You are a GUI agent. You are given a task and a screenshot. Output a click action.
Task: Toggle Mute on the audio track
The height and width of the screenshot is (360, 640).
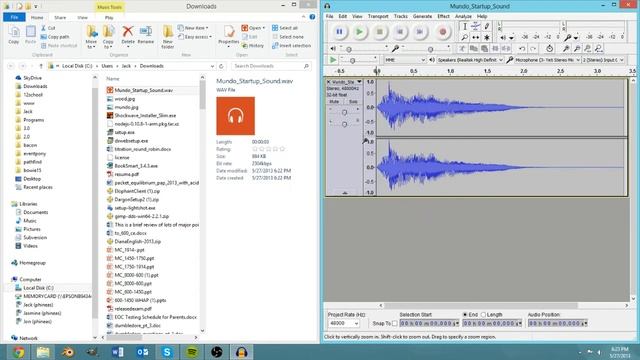pos(334,101)
